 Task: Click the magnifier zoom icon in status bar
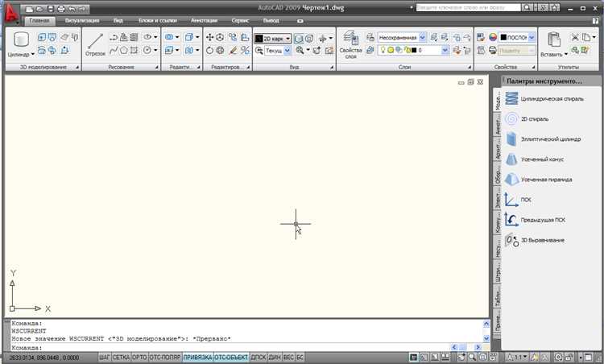[472, 357]
